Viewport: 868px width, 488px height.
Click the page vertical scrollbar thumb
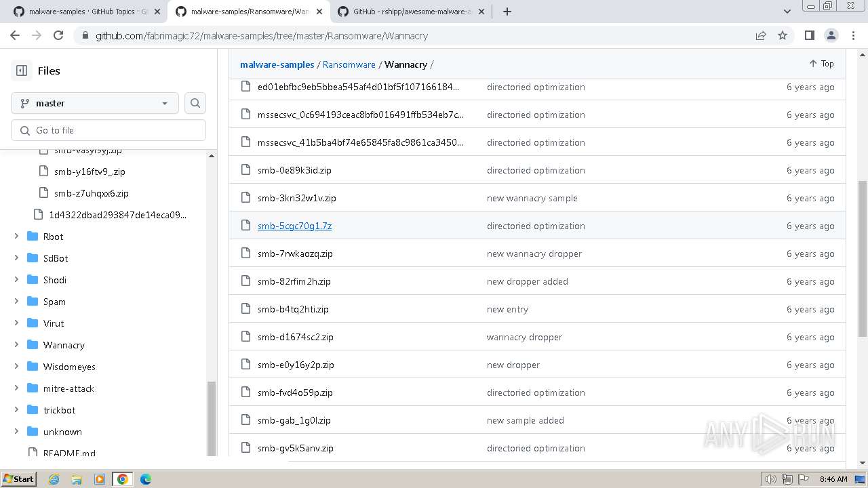click(x=862, y=259)
